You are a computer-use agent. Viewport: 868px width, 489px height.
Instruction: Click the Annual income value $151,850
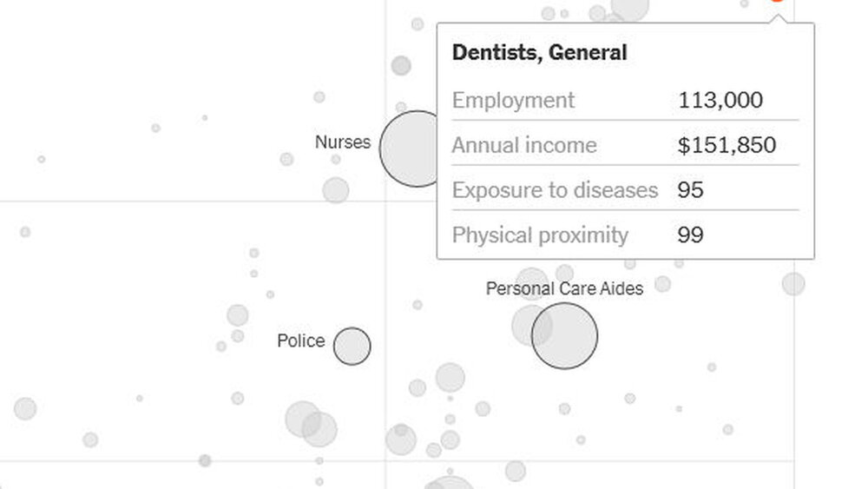(x=726, y=145)
